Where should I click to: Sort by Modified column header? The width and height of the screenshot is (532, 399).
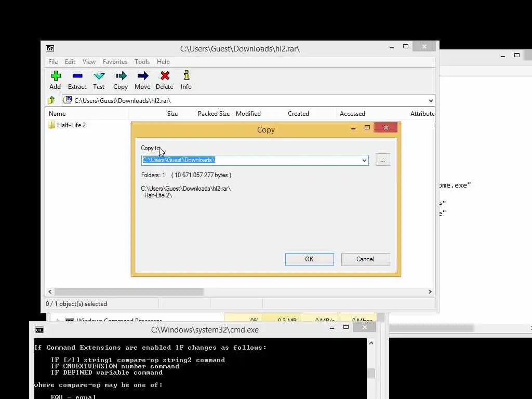click(248, 114)
